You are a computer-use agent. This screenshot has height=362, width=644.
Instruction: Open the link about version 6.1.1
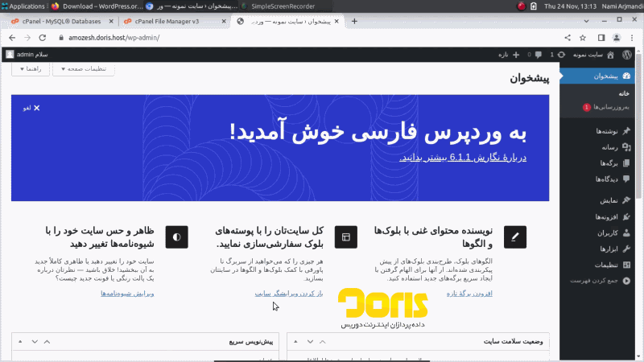[463, 158]
